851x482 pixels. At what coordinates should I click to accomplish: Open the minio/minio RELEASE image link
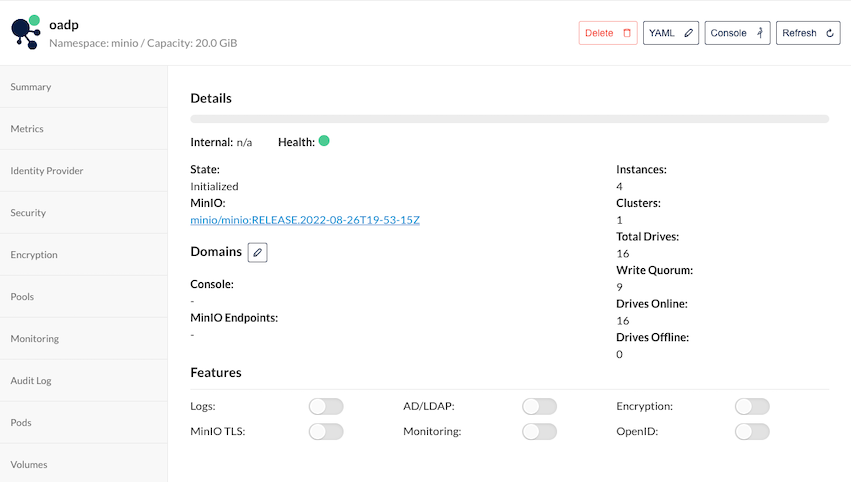click(305, 220)
